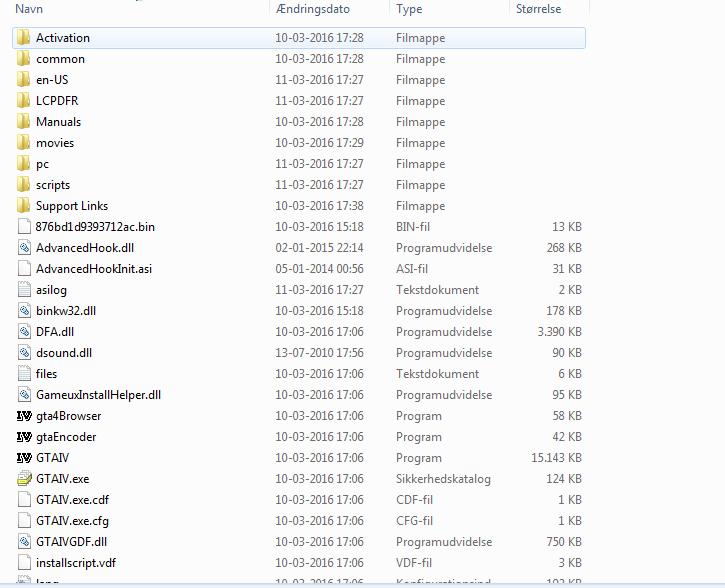Sort by the Størrelse column header
The width and height of the screenshot is (725, 588).
(x=538, y=9)
